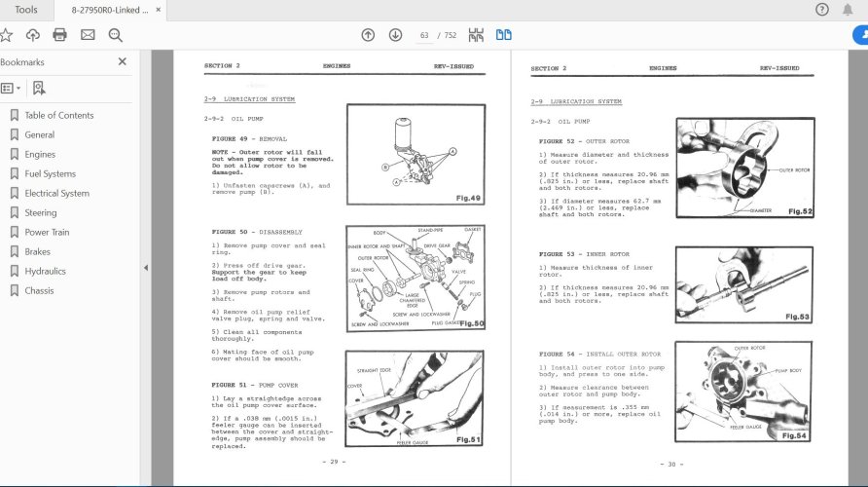
Task: Click the 'FIGURE 52 - OUTER ROTOR' heading
Action: point(584,141)
